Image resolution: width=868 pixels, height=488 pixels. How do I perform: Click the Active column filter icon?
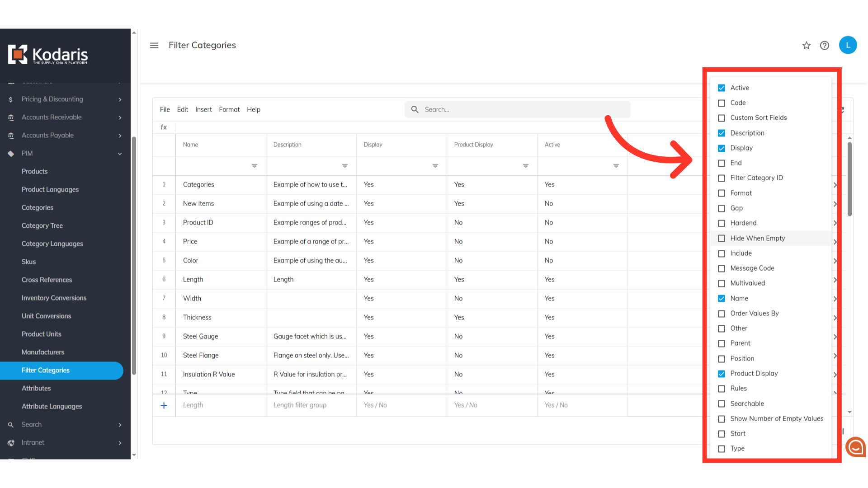point(616,166)
